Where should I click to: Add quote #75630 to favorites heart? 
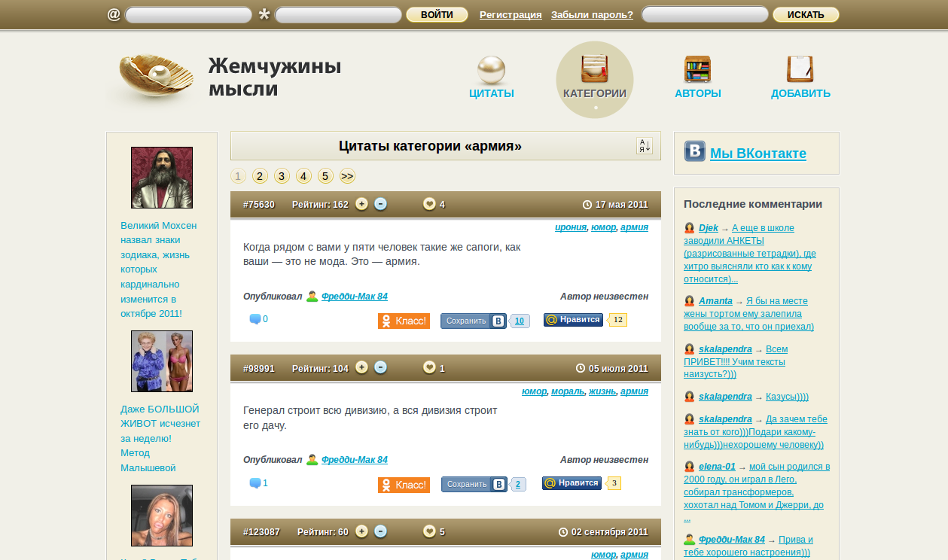429,204
